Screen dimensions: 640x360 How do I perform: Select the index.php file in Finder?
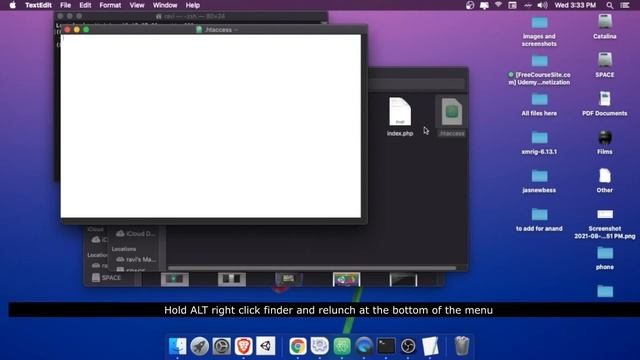[400, 117]
